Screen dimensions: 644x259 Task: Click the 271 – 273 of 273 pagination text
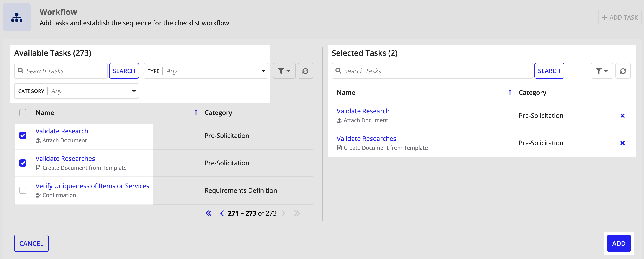pyautogui.click(x=252, y=213)
